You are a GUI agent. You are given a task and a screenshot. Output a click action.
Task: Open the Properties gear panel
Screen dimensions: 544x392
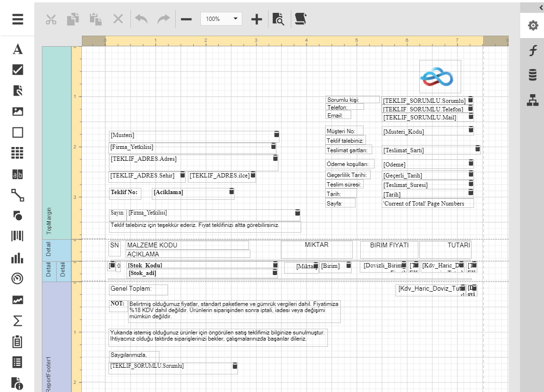coord(533,26)
